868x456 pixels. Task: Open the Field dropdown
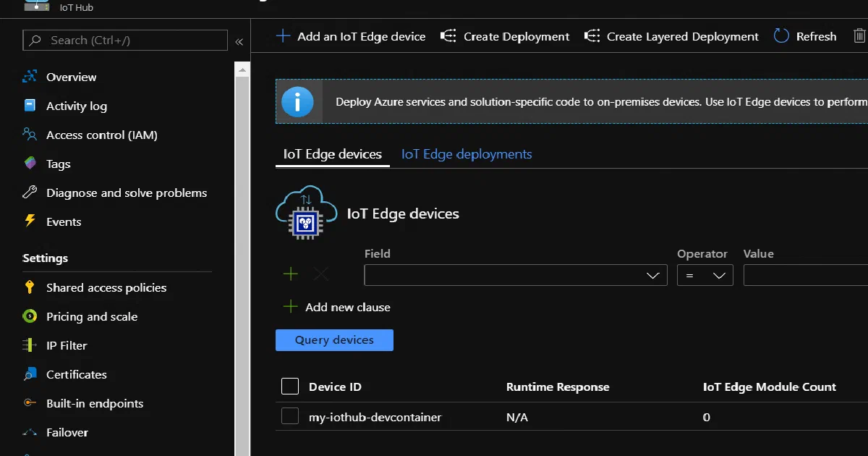(516, 275)
